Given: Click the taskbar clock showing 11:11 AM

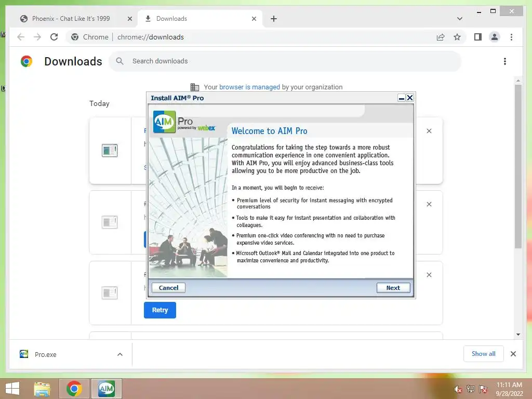Looking at the screenshot, I should click(x=509, y=389).
